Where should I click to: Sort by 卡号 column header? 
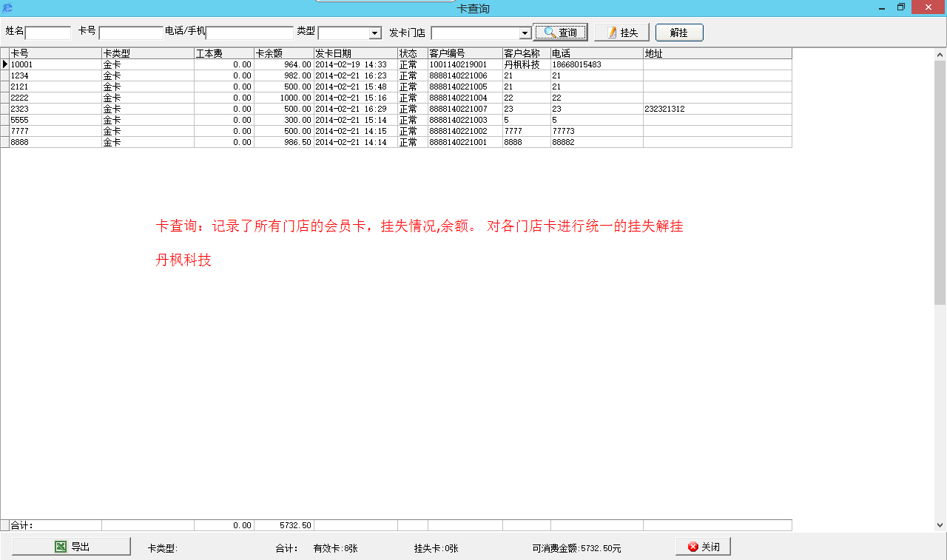(x=55, y=53)
